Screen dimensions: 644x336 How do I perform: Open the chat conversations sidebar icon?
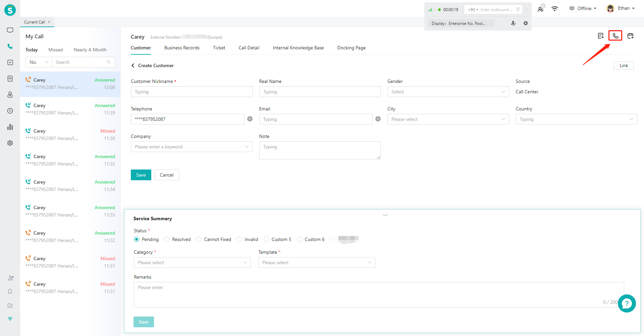pyautogui.click(x=10, y=30)
